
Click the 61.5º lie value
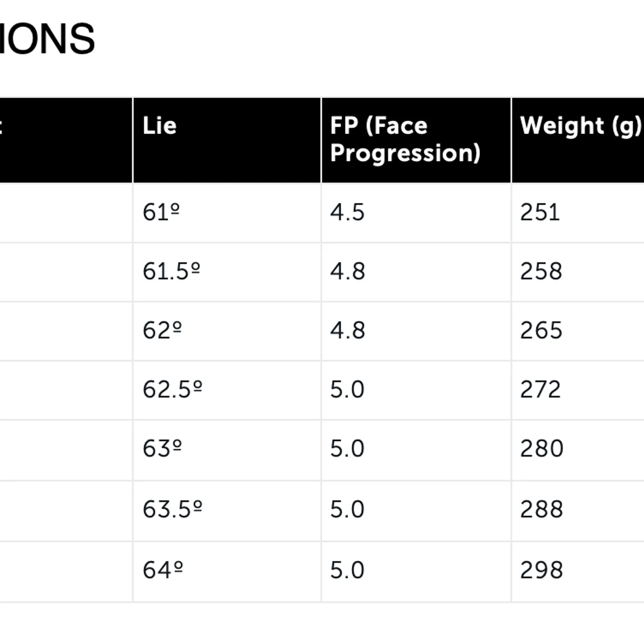pyautogui.click(x=171, y=271)
